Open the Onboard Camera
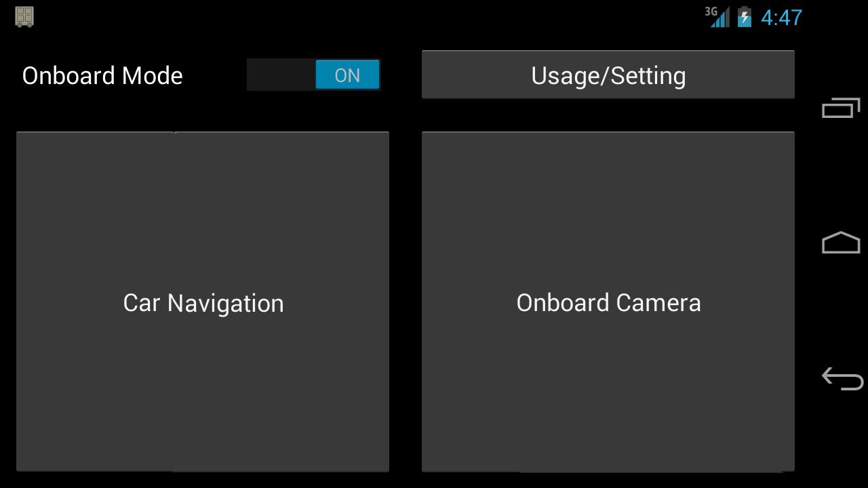This screenshot has width=868, height=488. (608, 302)
